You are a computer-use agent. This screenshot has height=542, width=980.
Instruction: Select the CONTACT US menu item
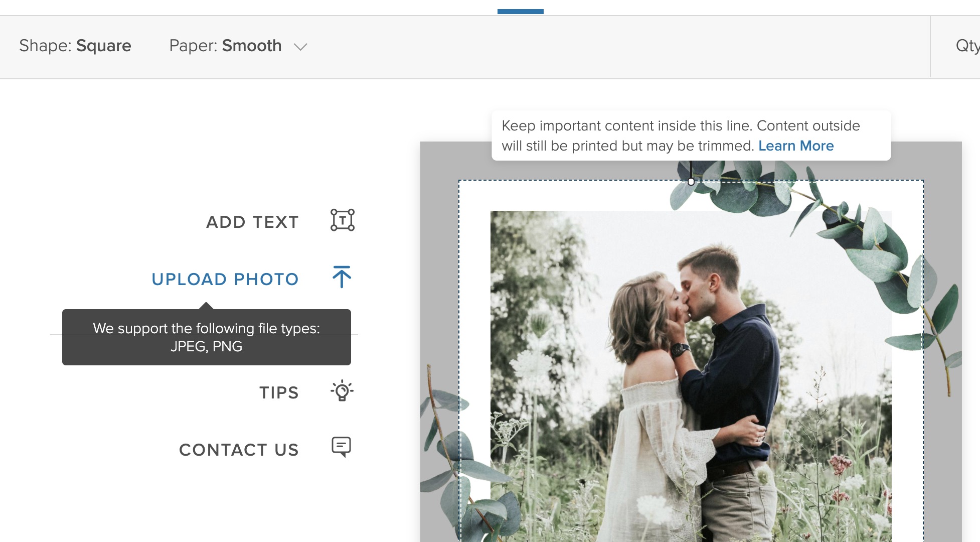pos(239,450)
